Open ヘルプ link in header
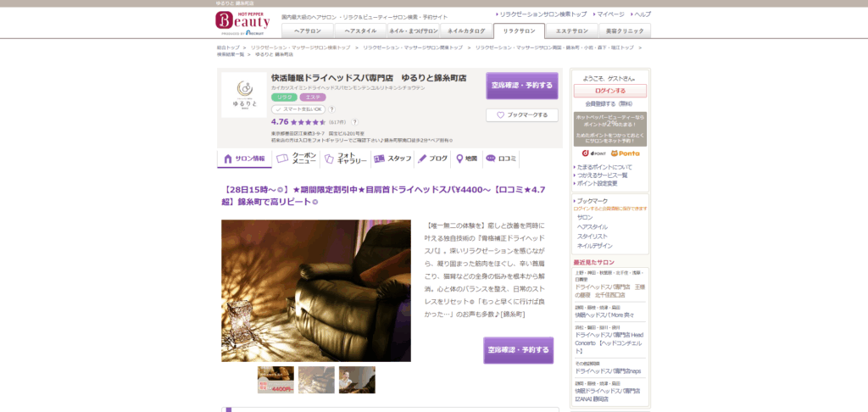868x412 pixels. click(642, 14)
